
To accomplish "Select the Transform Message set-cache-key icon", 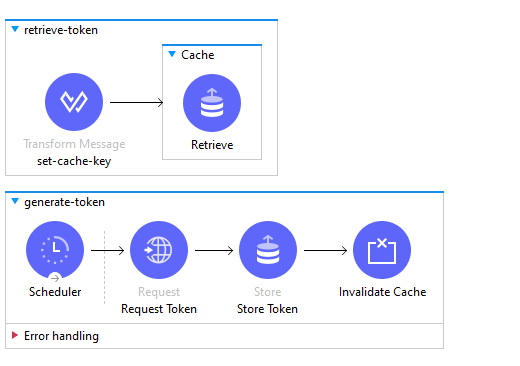I will click(x=74, y=102).
